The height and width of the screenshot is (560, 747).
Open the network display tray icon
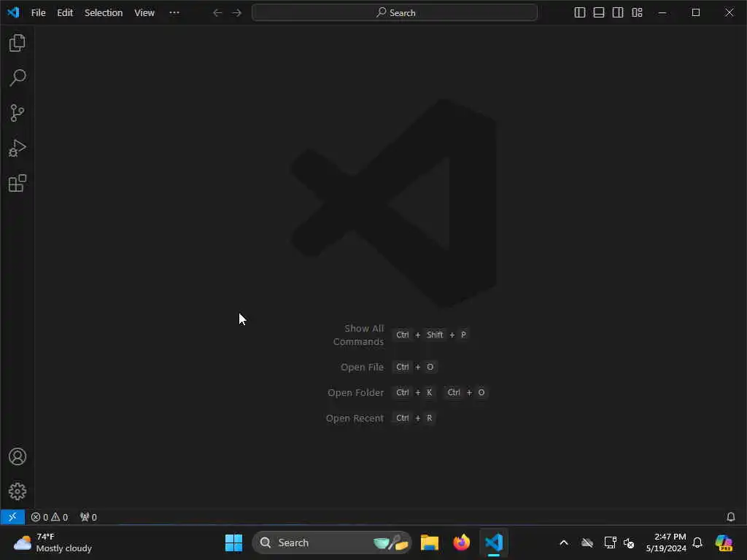point(610,542)
